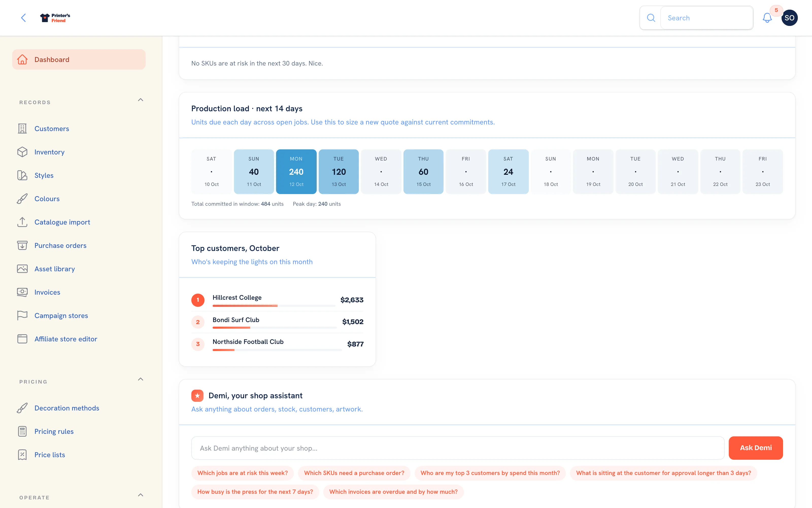Select the TUE 13 Oct 120 units tile
812x508 pixels.
coord(339,172)
